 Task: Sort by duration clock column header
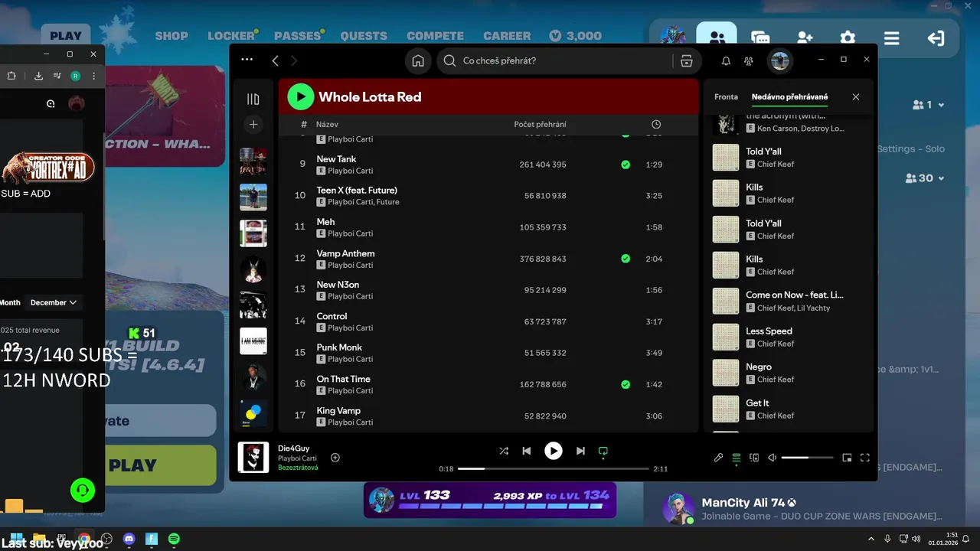coord(656,124)
